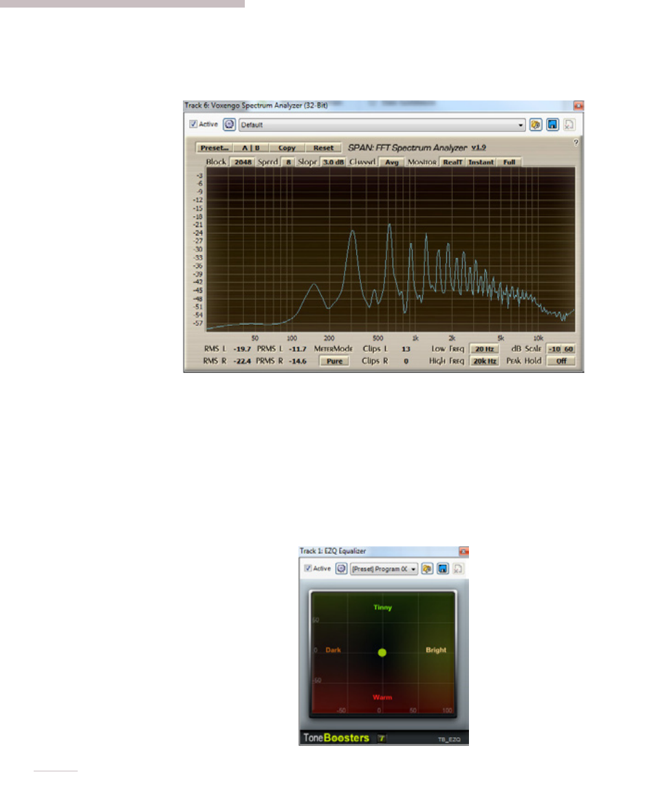Click delete preset icon in EZQ Equalizer window

coord(458,568)
